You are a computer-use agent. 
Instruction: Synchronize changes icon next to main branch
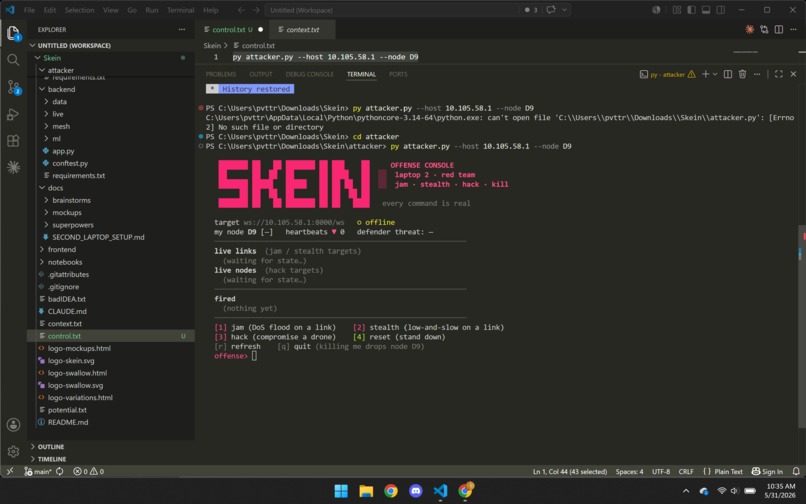pyautogui.click(x=60, y=471)
